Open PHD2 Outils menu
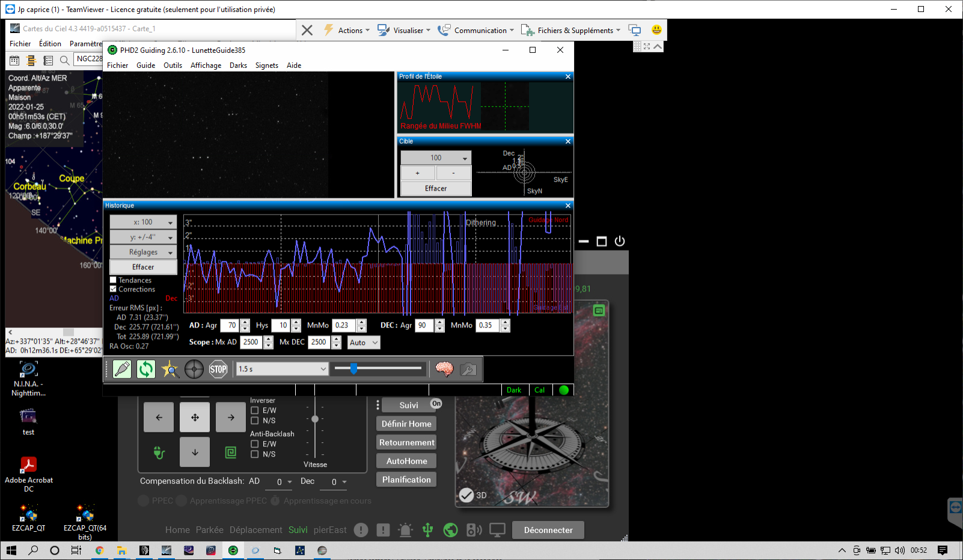 (x=173, y=65)
